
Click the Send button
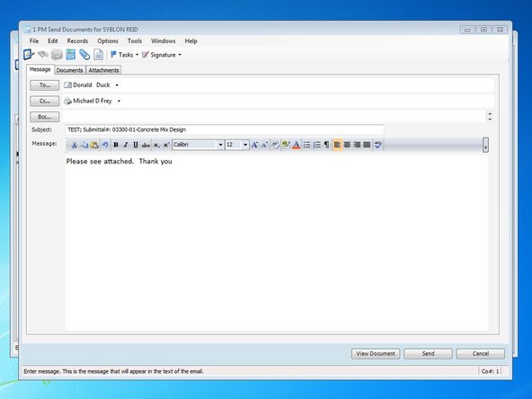(428, 353)
